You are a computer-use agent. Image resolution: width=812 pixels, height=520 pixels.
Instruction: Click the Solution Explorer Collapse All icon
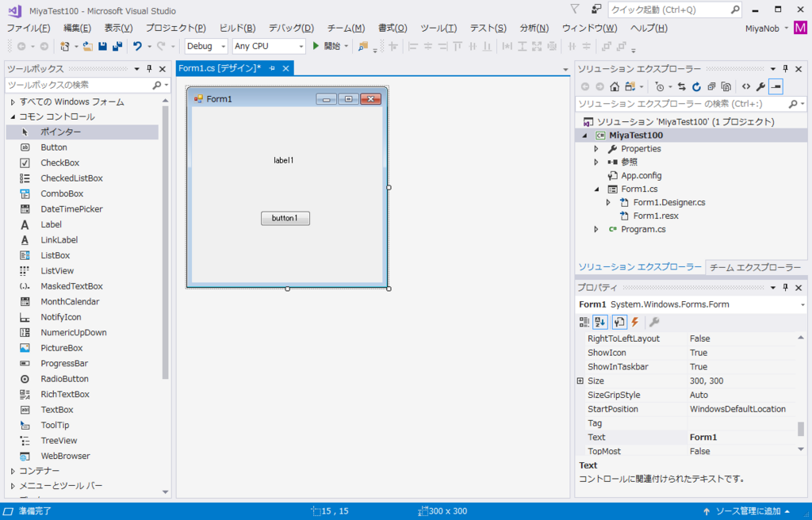click(x=711, y=86)
